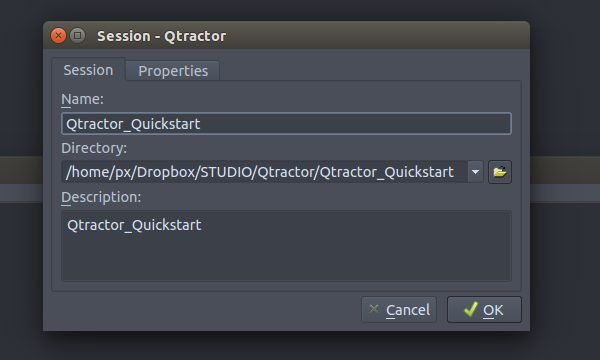
Task: Click the Name: label
Action: (82, 99)
